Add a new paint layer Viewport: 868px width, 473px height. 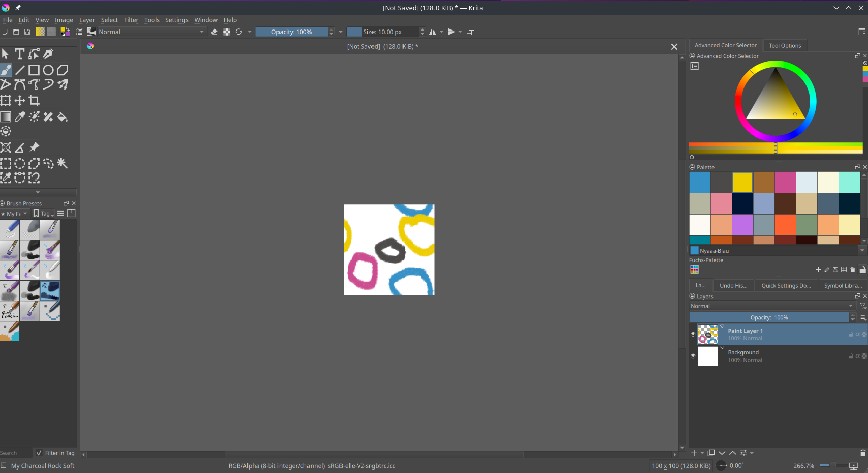[694, 453]
